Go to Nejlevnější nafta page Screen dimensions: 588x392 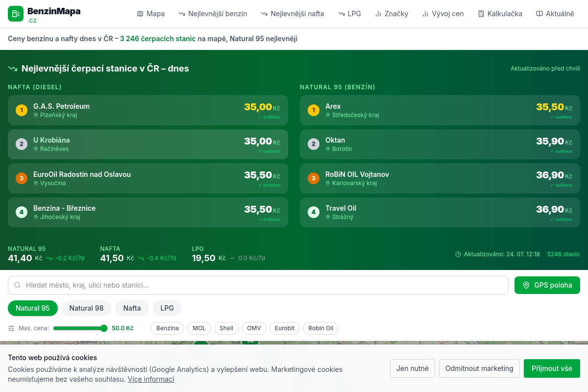pyautogui.click(x=293, y=14)
